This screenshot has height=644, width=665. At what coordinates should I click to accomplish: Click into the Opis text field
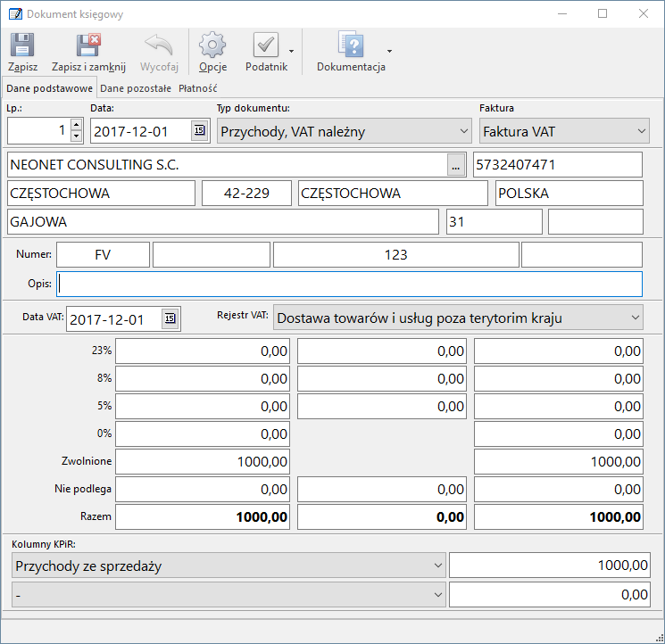pyautogui.click(x=349, y=284)
